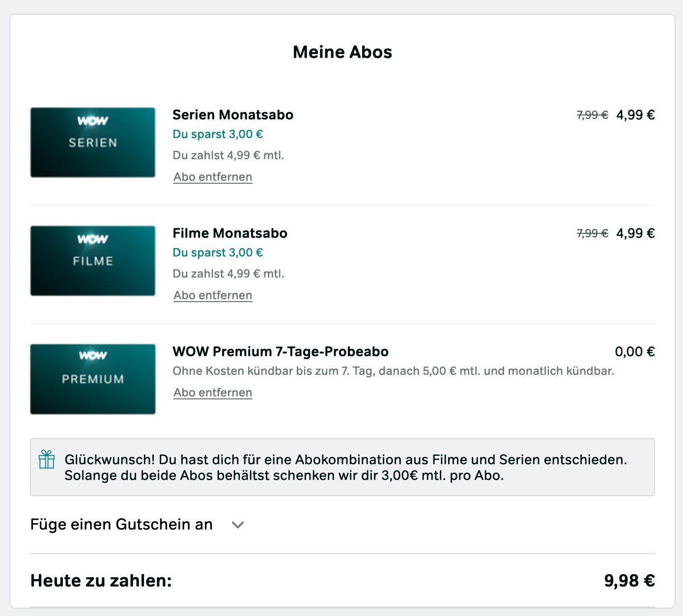
Task: Remove the Serien Monatsabo subscription
Action: [213, 177]
